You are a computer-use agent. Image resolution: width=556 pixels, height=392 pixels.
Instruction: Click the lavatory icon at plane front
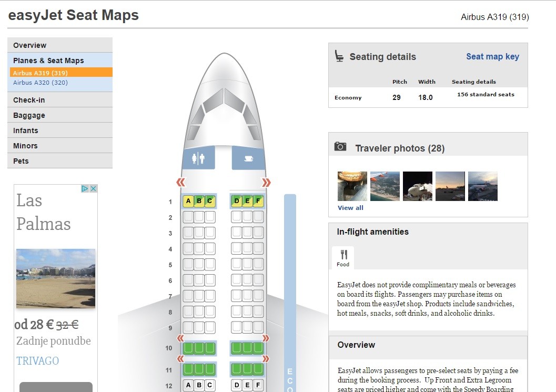tap(198, 158)
